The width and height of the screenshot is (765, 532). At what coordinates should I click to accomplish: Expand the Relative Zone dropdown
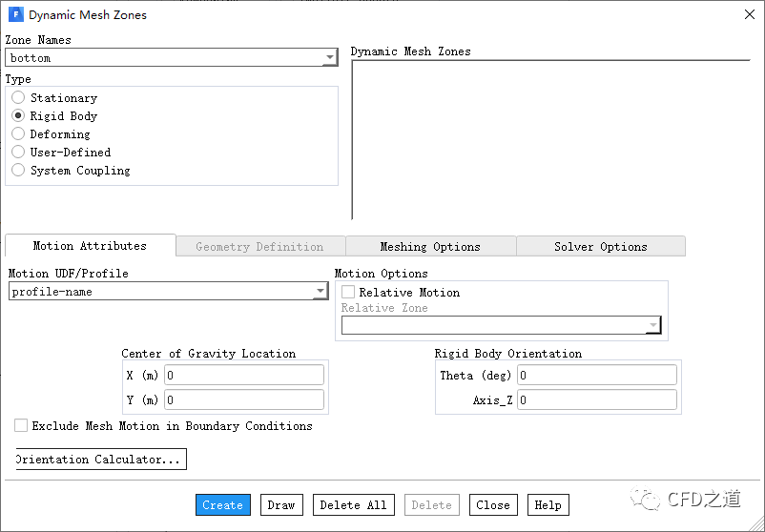pos(652,326)
